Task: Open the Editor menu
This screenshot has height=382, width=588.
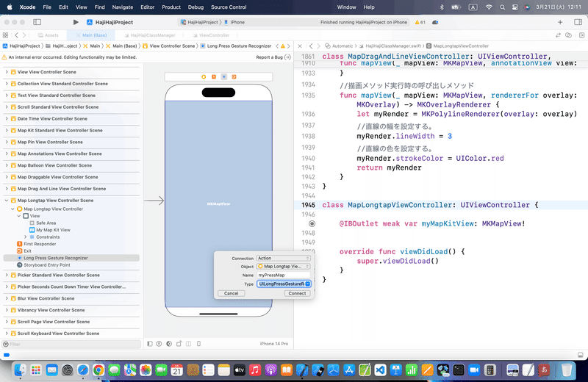Action: click(x=148, y=7)
